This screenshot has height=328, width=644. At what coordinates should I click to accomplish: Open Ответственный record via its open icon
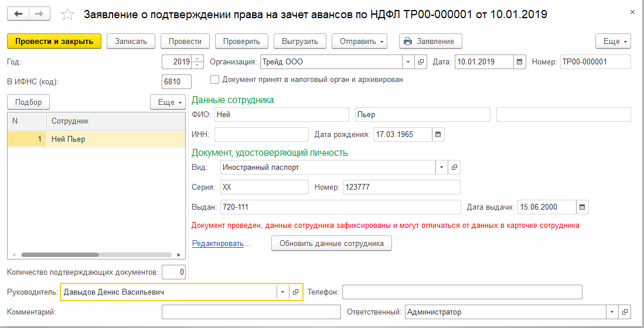(625, 312)
